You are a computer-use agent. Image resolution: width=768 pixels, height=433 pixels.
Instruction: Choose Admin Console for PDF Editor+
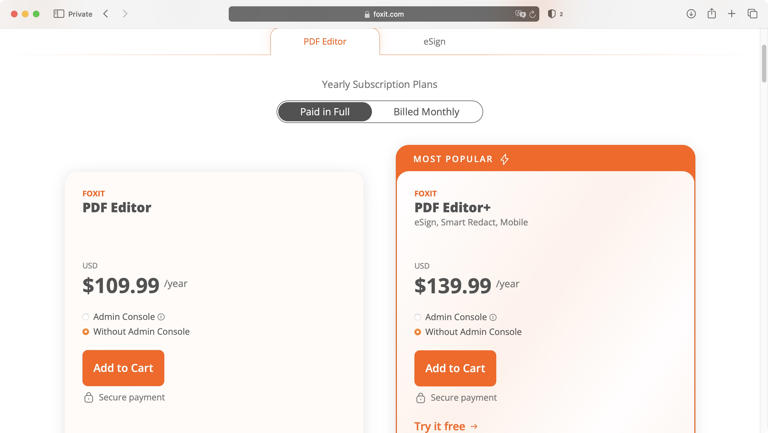(x=418, y=317)
